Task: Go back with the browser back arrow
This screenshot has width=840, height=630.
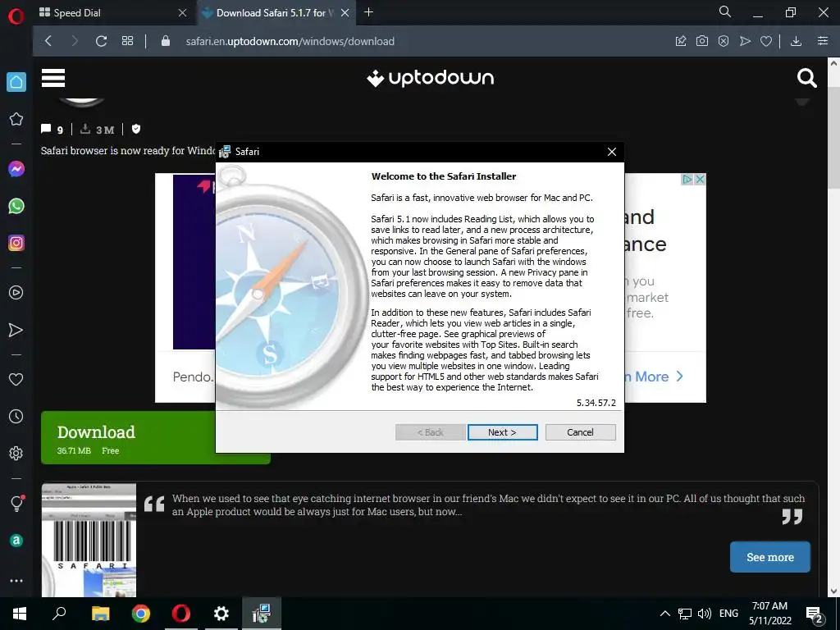Action: (x=48, y=41)
